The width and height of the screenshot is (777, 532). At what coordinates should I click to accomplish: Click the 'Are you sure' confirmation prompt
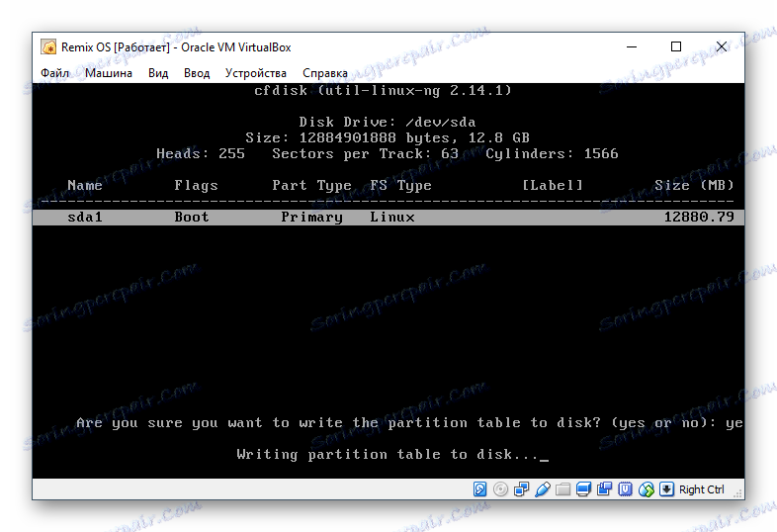[x=409, y=422]
